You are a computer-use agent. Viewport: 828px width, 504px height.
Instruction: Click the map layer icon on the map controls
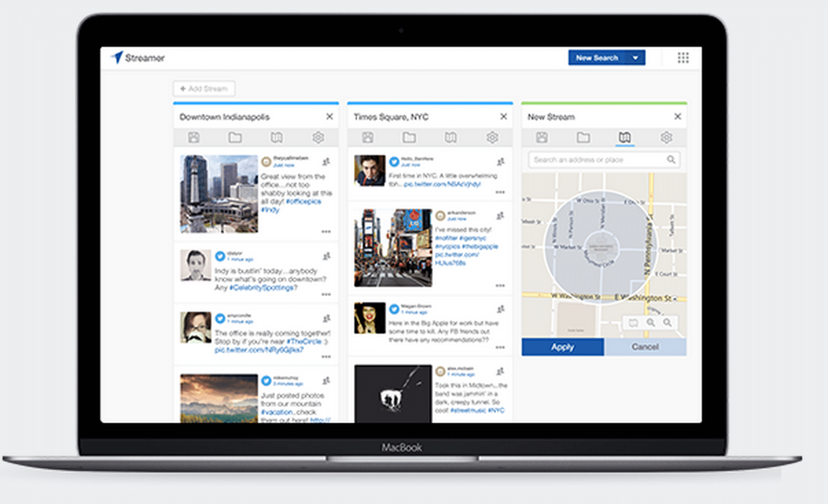(633, 323)
